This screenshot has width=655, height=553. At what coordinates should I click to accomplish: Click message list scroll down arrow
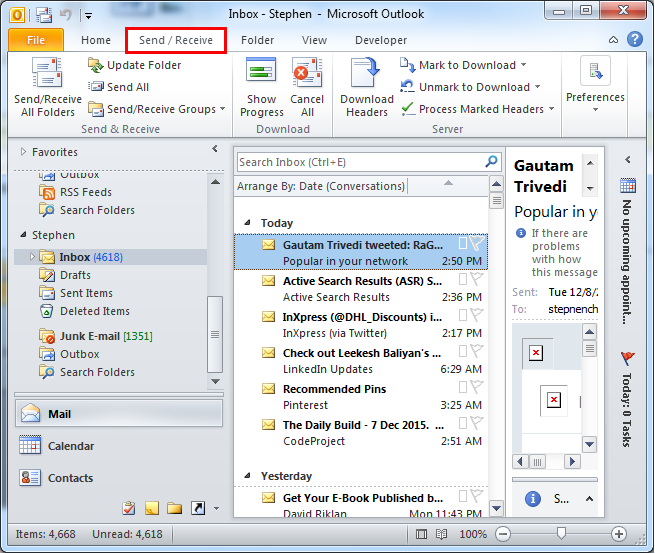coord(496,508)
